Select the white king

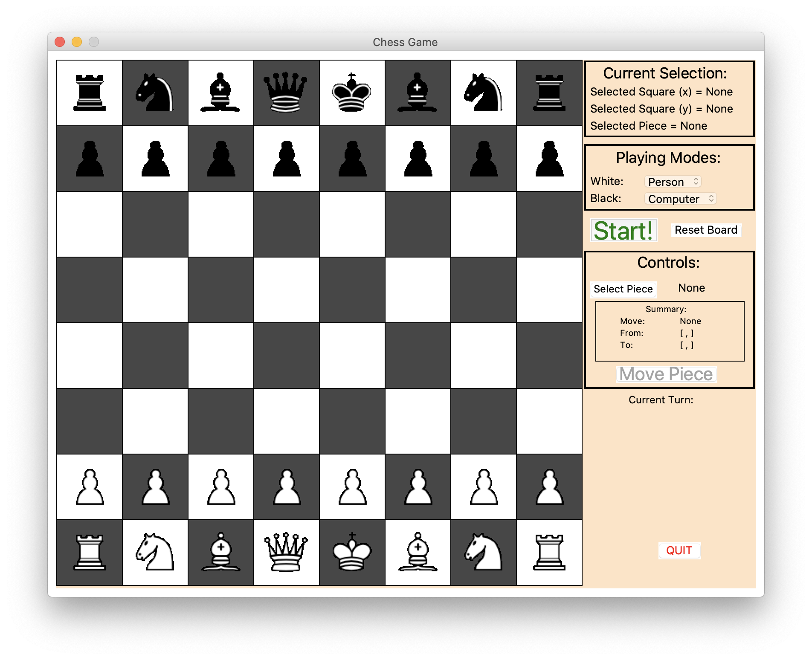(352, 552)
